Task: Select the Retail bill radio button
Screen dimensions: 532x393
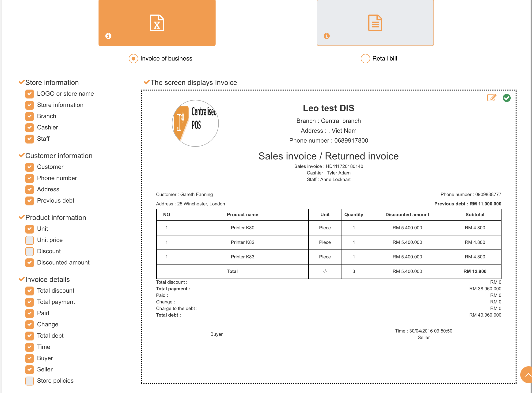Action: tap(365, 59)
